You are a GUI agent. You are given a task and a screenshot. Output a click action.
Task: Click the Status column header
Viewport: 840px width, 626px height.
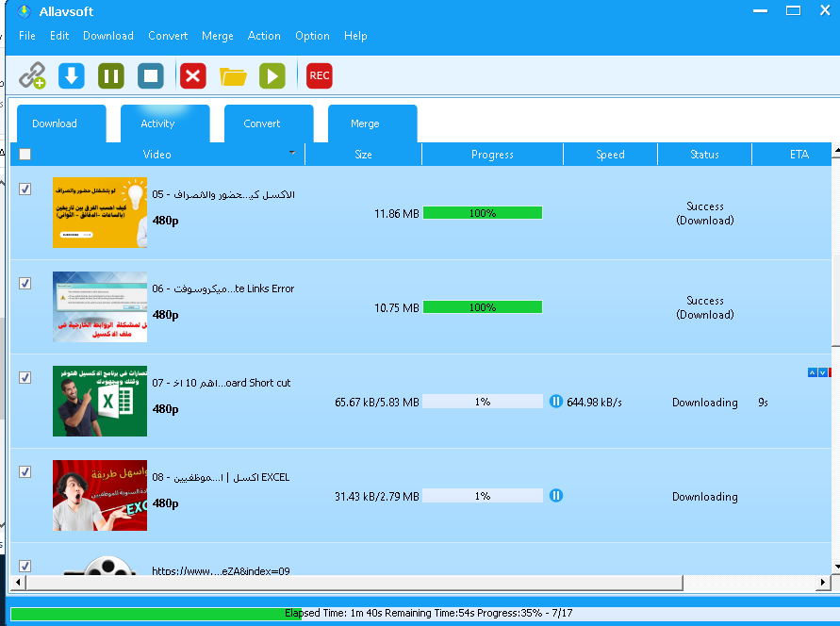click(704, 155)
